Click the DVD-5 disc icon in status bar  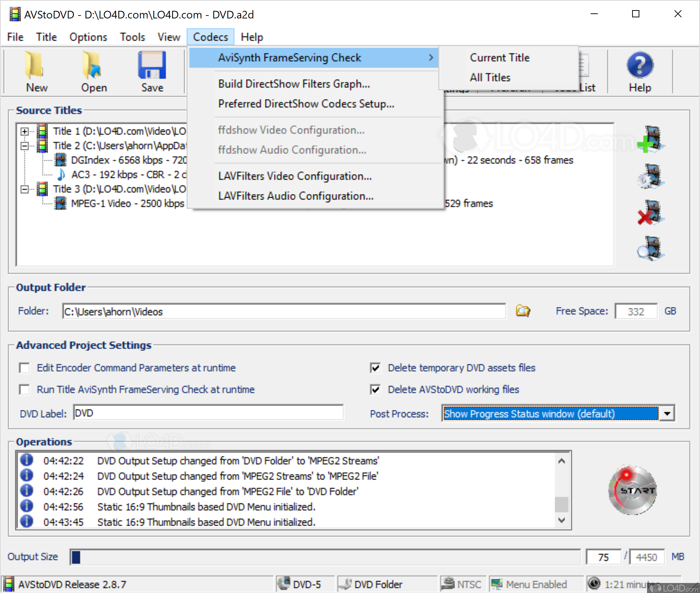(284, 583)
